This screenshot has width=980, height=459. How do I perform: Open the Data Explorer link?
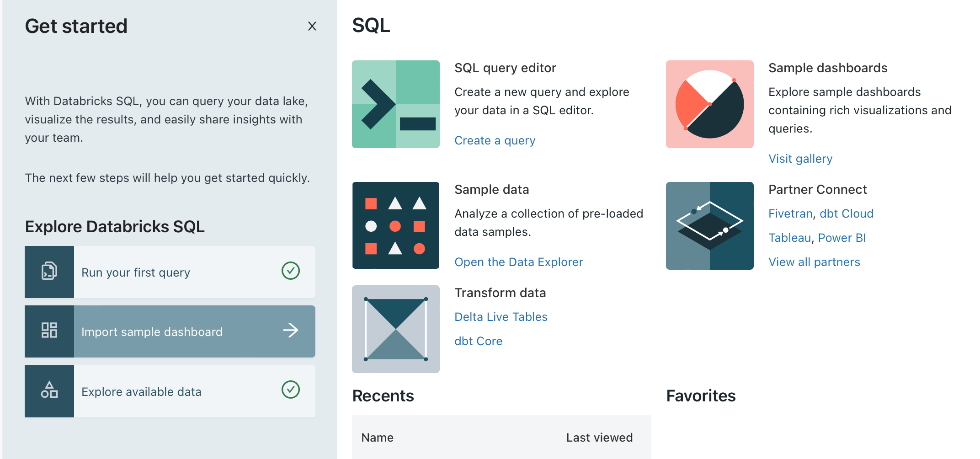518,262
